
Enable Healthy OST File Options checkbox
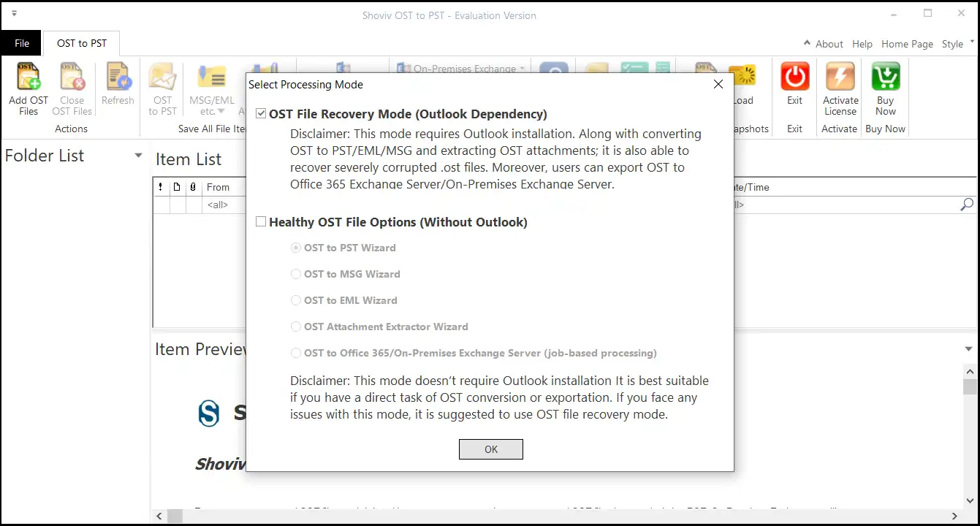(261, 222)
